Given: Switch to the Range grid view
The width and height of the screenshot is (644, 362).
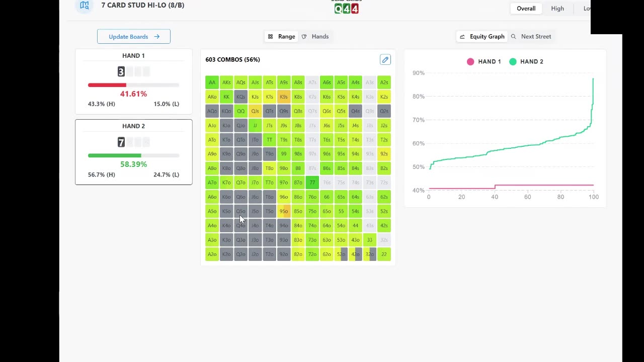Looking at the screenshot, I should pos(281,36).
